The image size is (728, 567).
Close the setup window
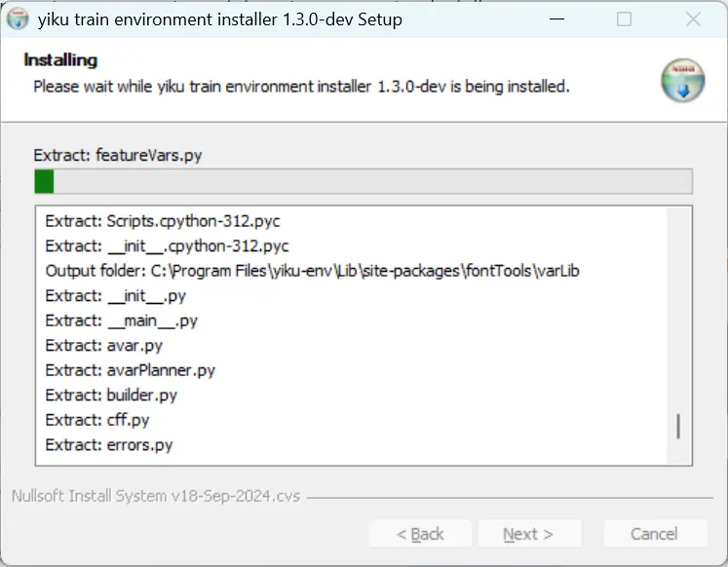click(693, 19)
